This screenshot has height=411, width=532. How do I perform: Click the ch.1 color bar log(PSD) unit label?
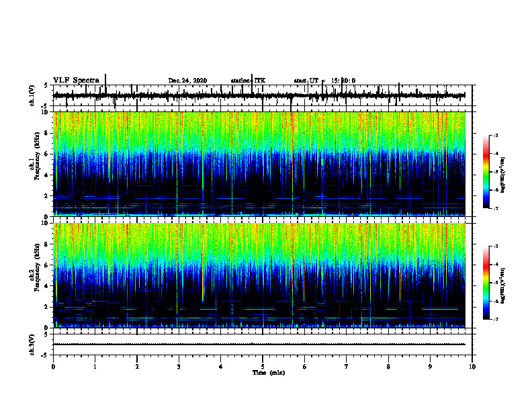pos(503,175)
